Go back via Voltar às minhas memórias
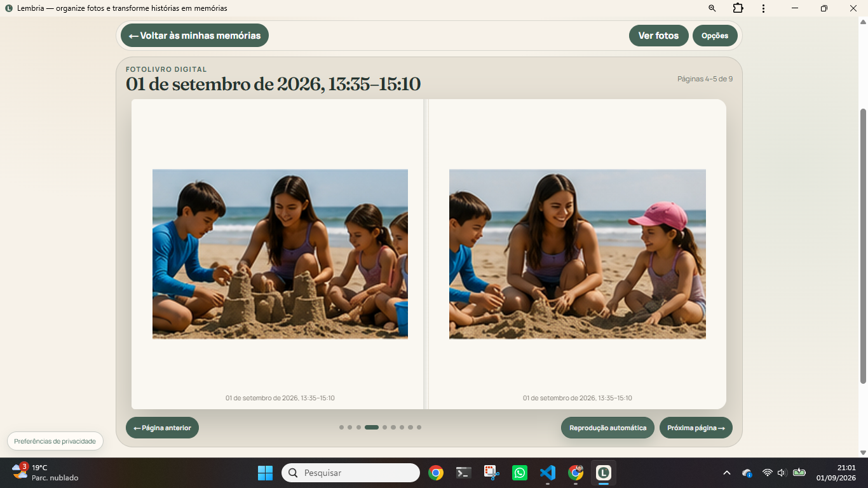The width and height of the screenshot is (868, 488). pyautogui.click(x=194, y=36)
